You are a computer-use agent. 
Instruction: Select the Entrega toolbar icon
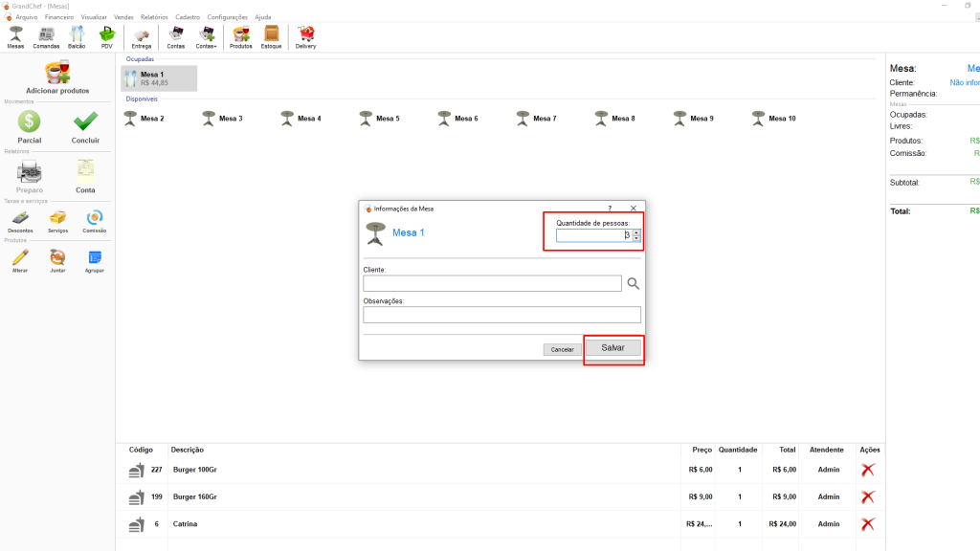click(x=142, y=34)
